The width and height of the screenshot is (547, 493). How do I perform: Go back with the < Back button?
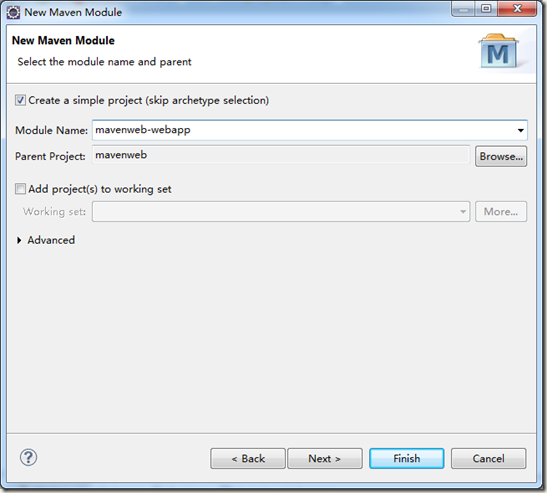tap(248, 458)
